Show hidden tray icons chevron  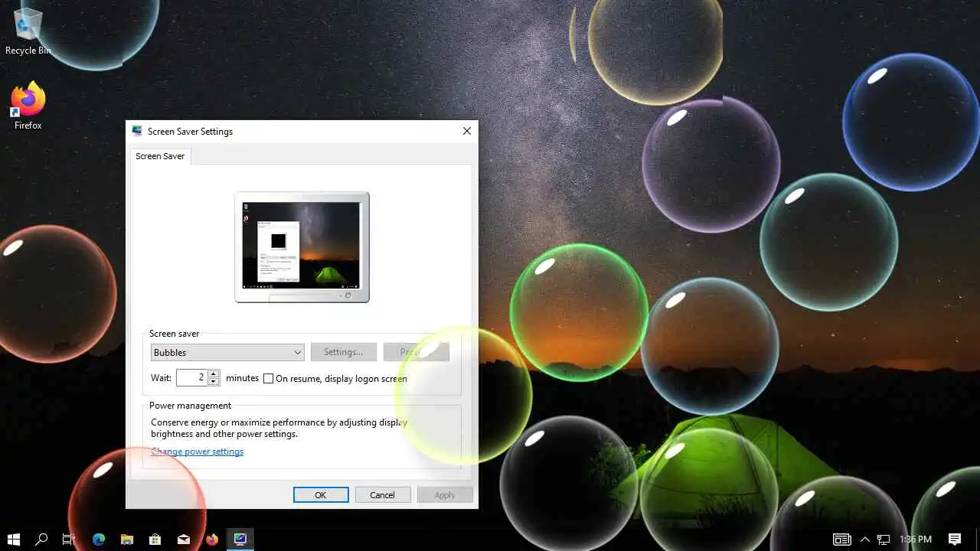(x=865, y=539)
